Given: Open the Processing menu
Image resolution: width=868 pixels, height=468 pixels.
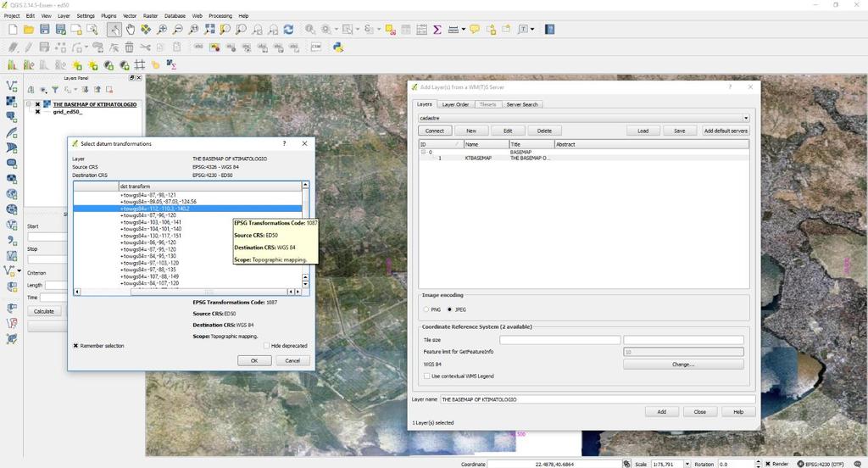Looking at the screenshot, I should 220,16.
